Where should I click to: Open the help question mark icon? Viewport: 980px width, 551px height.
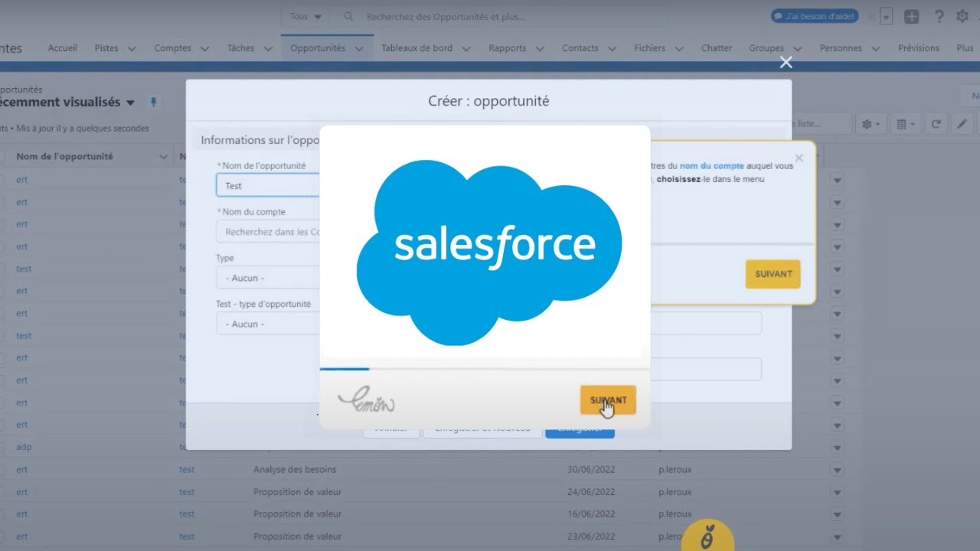coord(939,17)
